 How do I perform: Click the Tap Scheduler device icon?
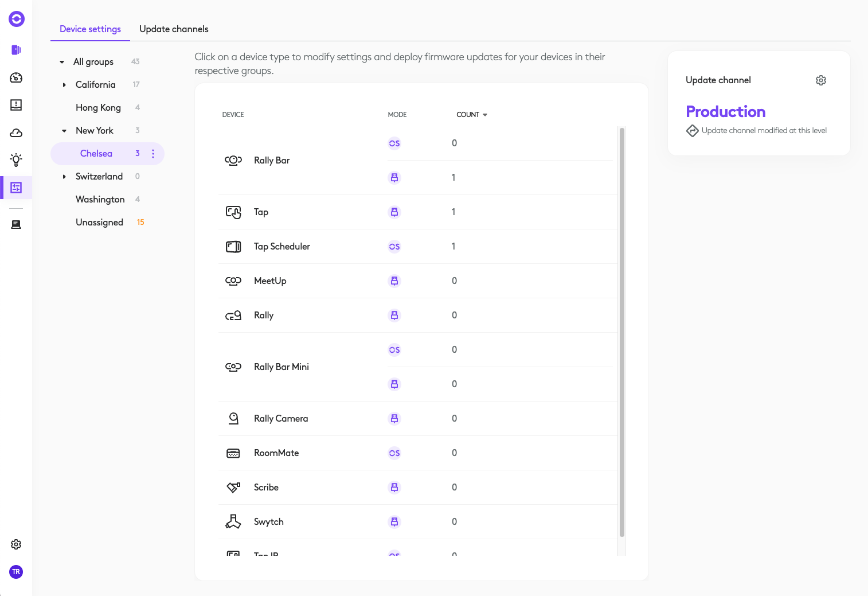coord(233,247)
